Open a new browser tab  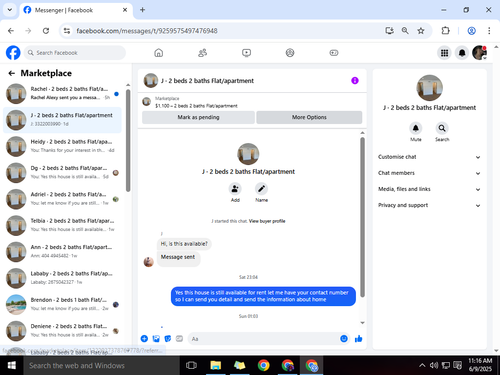[142, 10]
